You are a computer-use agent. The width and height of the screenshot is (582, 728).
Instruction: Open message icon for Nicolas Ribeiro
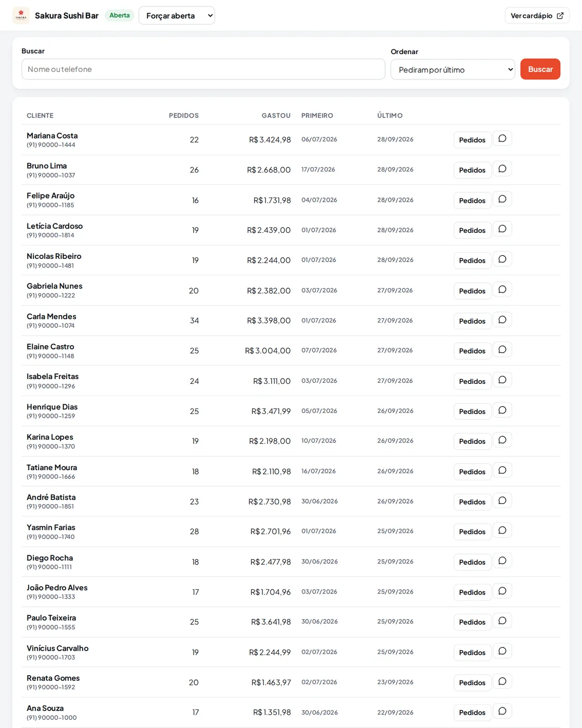coord(502,259)
